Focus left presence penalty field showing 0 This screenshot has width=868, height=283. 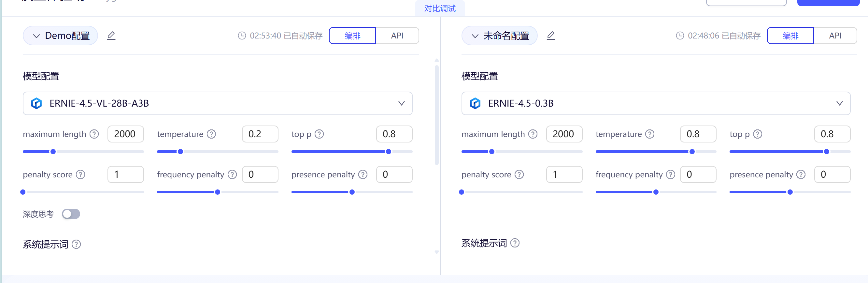(394, 175)
